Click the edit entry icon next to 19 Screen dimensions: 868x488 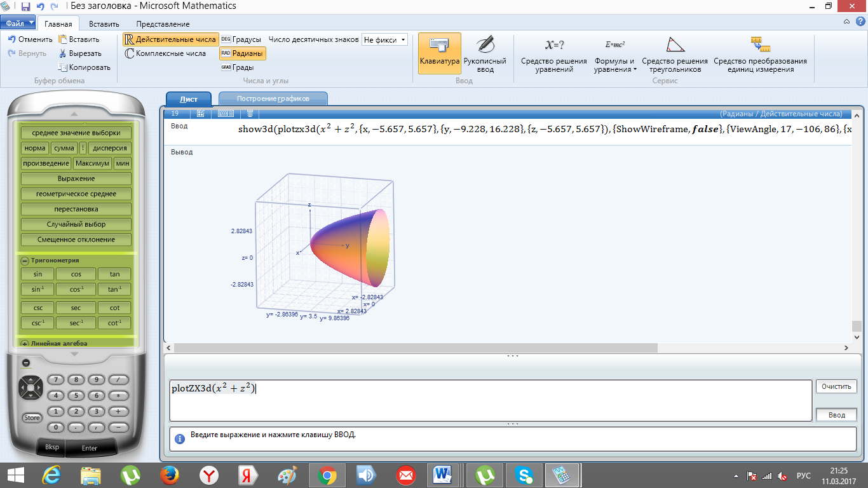pyautogui.click(x=201, y=114)
